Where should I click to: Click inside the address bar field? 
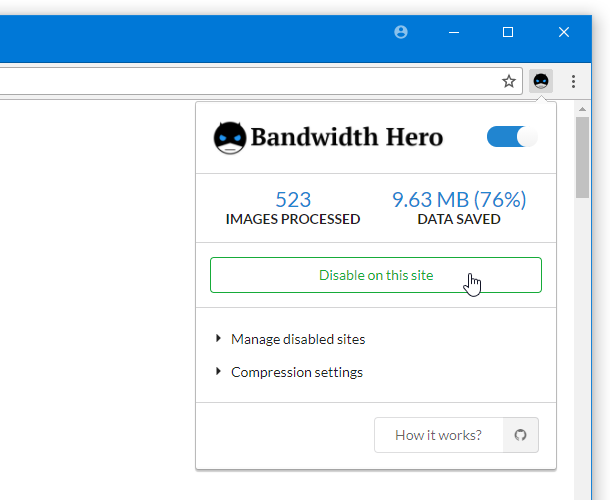[249, 81]
